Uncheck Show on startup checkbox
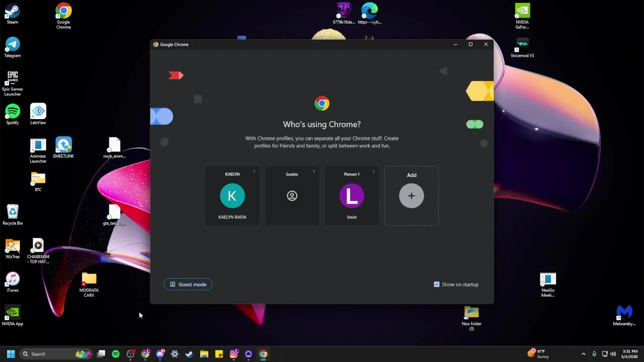 tap(437, 285)
